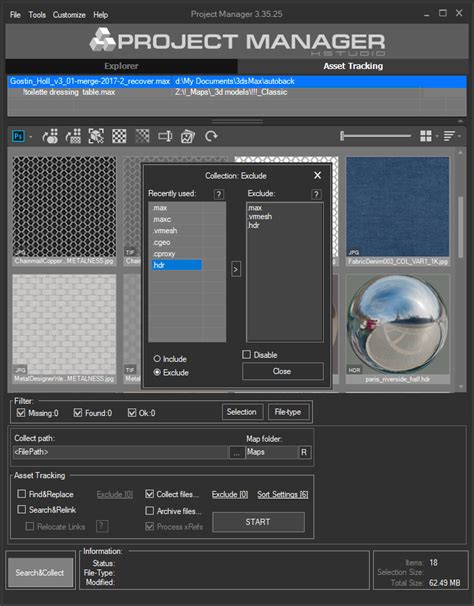Open dropdown arrow beside the grid view icon
474x606 pixels.
coord(437,136)
